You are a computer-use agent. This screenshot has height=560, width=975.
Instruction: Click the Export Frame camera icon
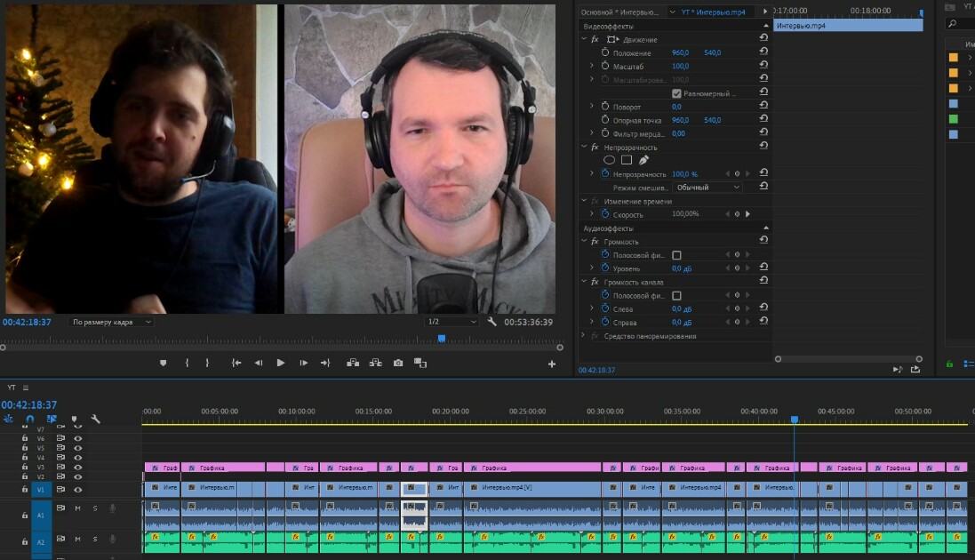[x=398, y=363]
